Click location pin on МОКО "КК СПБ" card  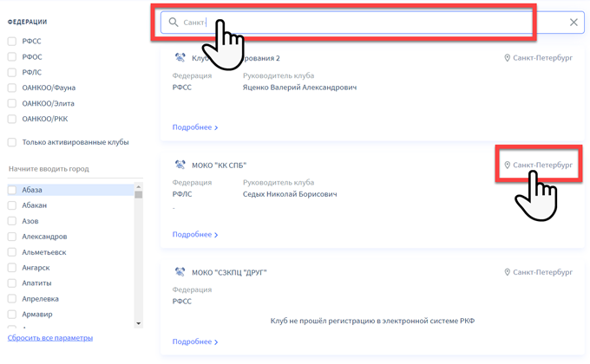pyautogui.click(x=508, y=165)
